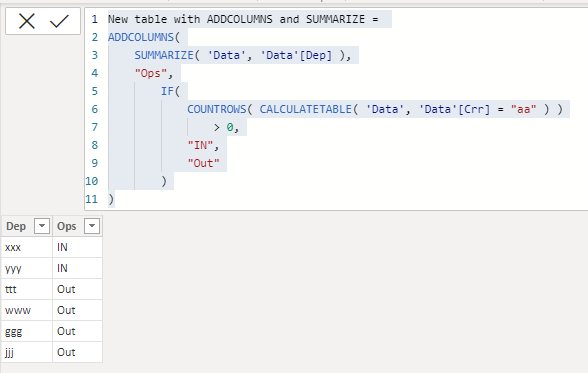The width and height of the screenshot is (588, 373).
Task: Click the xxx cell in Dep column
Action: (x=27, y=247)
